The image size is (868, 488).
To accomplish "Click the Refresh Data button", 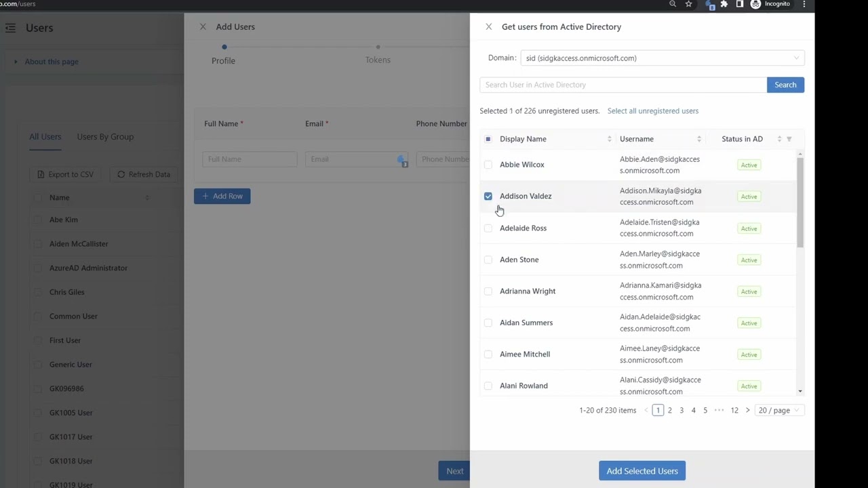I will 144,174.
